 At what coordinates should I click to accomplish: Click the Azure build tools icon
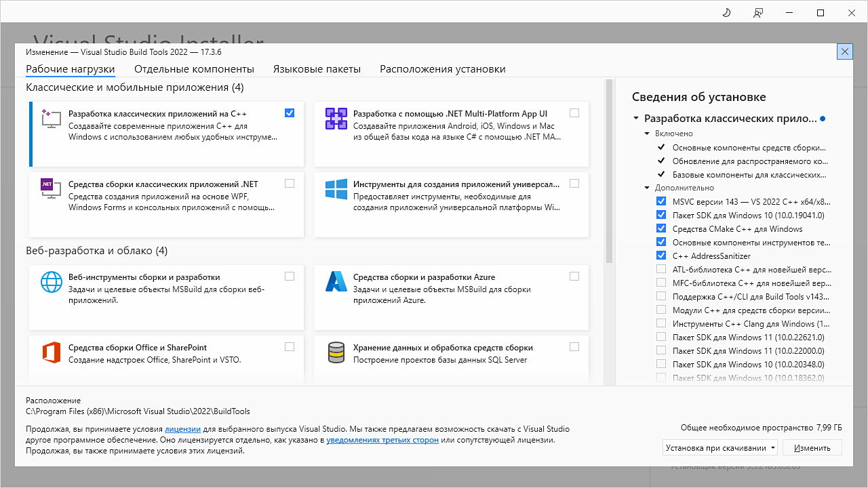coord(336,282)
